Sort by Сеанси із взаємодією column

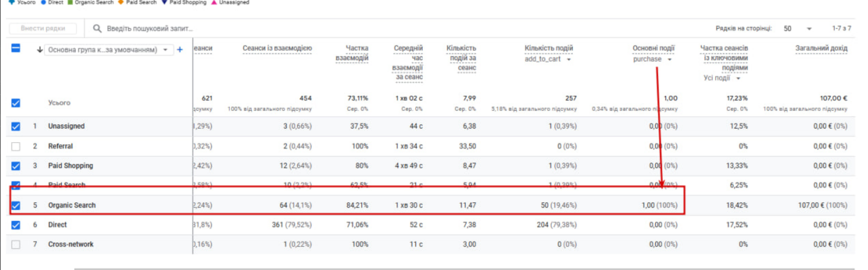(277, 48)
